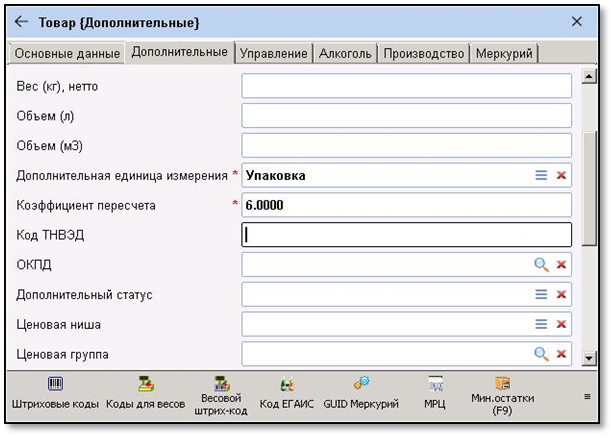Image resolution: width=613 pixels, height=437 pixels.
Task: Switch to the Основные данные tab
Action: (x=67, y=54)
